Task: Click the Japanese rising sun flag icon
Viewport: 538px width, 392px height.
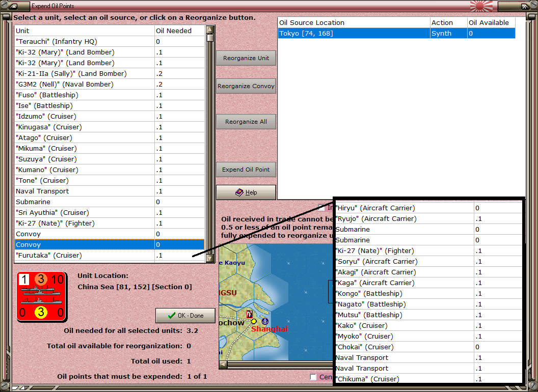Action: click(481, 6)
